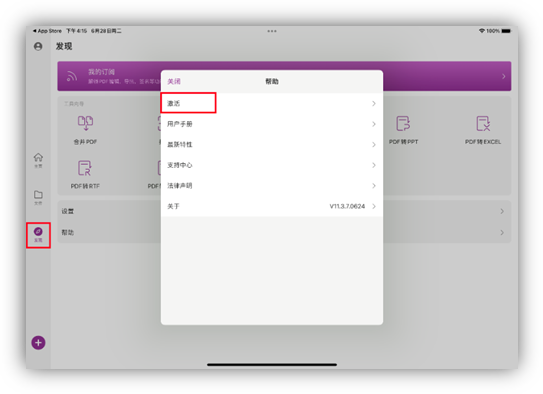Open the PDF转PPT conversion tool
The height and width of the screenshot is (394, 543).
(403, 130)
